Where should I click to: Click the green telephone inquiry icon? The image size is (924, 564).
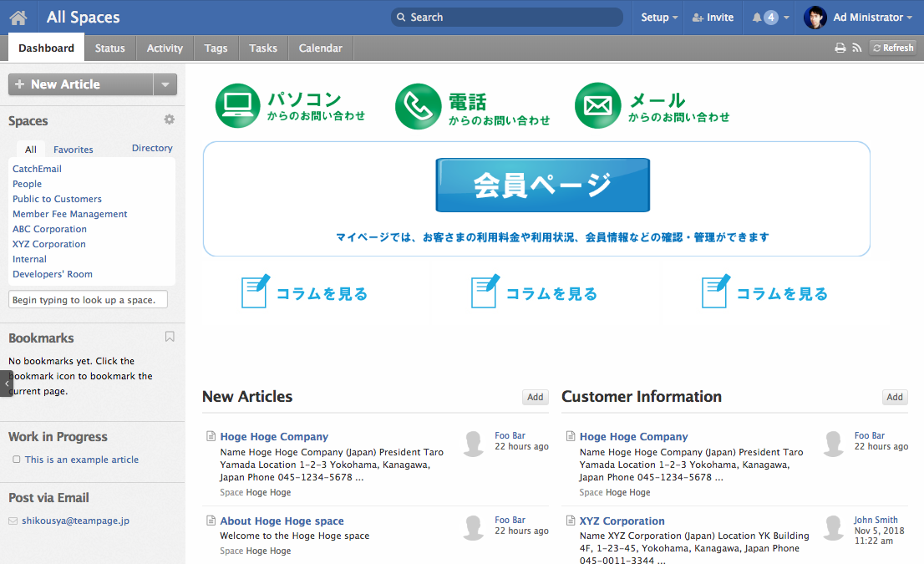(x=418, y=106)
